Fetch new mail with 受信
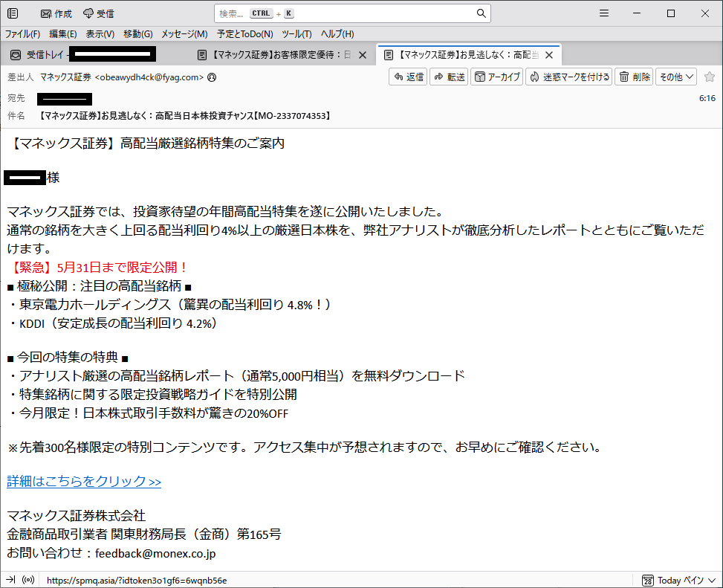This screenshot has height=588, width=723. [99, 14]
